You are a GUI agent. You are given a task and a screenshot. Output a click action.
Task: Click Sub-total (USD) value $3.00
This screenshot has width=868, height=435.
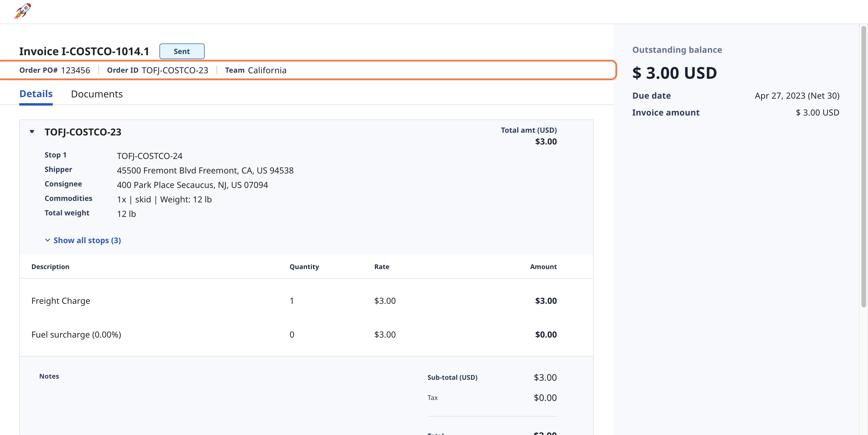(x=545, y=377)
